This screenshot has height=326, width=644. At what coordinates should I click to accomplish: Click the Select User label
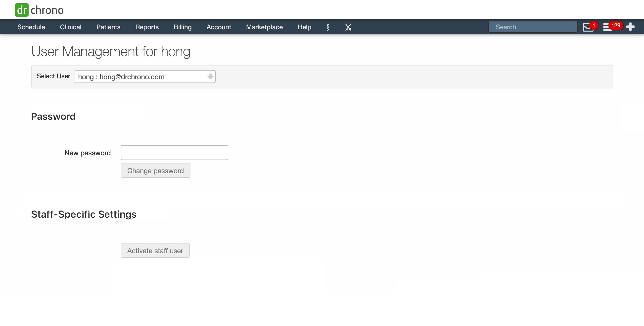53,76
